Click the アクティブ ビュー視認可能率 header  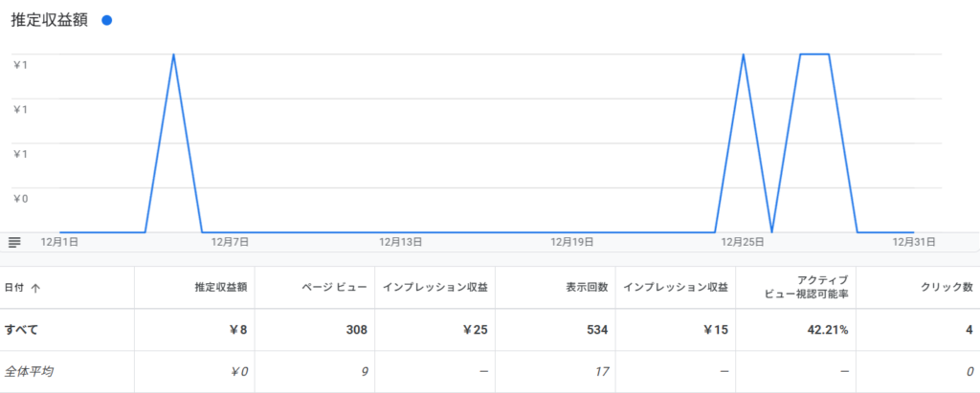[x=803, y=287]
